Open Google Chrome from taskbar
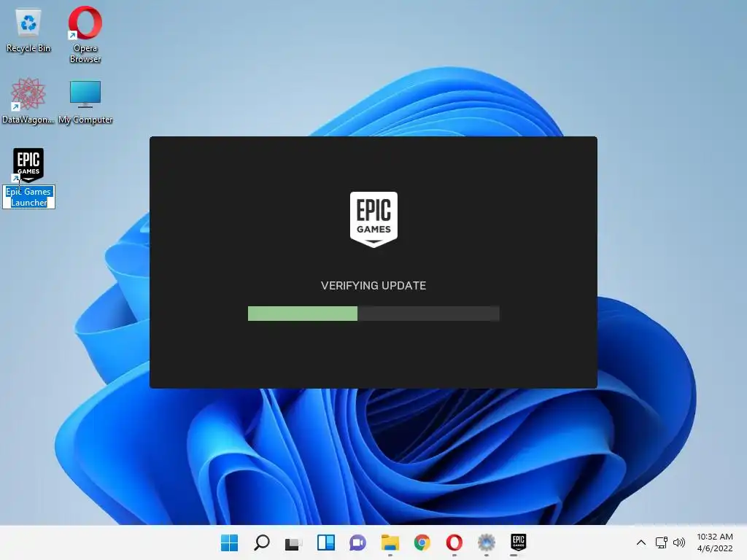The height and width of the screenshot is (560, 747). (x=422, y=542)
